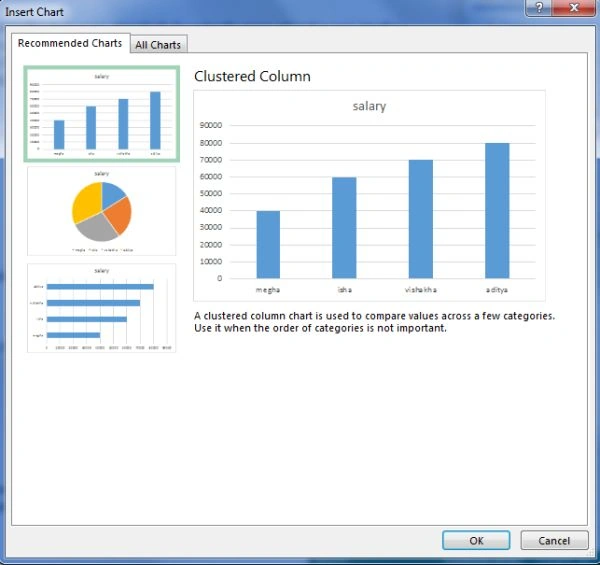Screen dimensions: 600x565
Task: Click the 90000 axis value
Action: (210, 125)
